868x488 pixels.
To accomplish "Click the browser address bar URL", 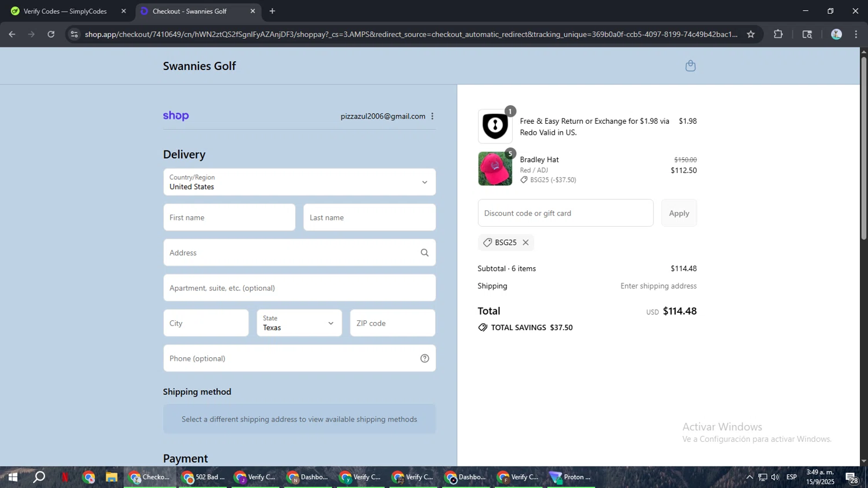I will pyautogui.click(x=411, y=34).
